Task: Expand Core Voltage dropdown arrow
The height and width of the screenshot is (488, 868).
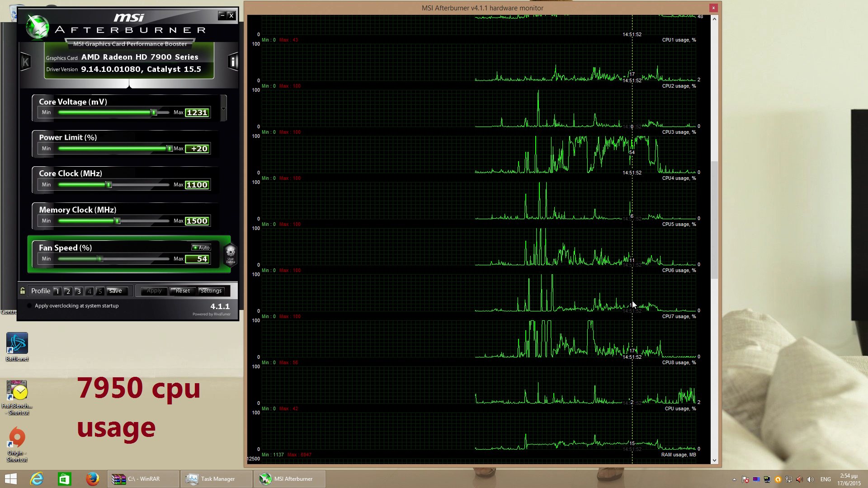Action: [x=223, y=109]
